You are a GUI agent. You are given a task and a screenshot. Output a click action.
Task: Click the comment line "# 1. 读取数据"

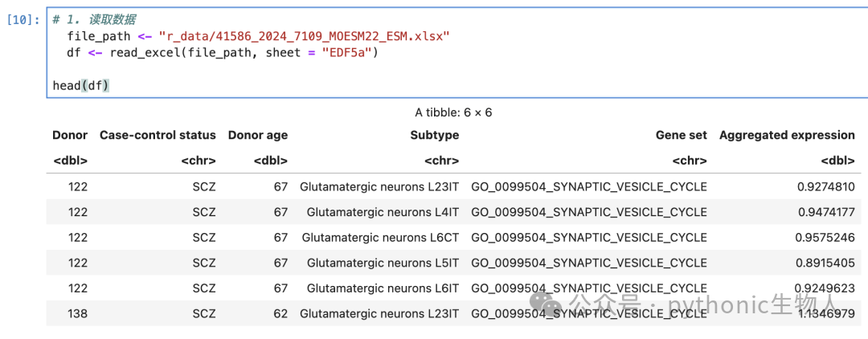[x=94, y=20]
